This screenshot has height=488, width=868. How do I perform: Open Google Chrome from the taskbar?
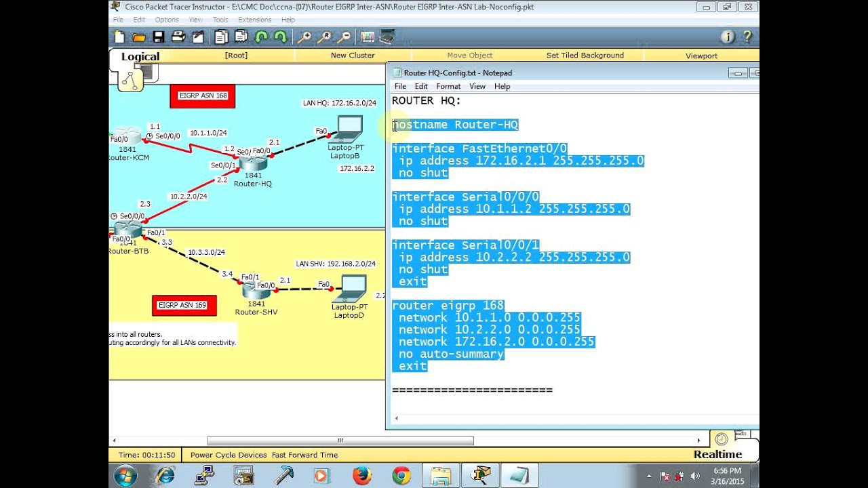(x=401, y=476)
